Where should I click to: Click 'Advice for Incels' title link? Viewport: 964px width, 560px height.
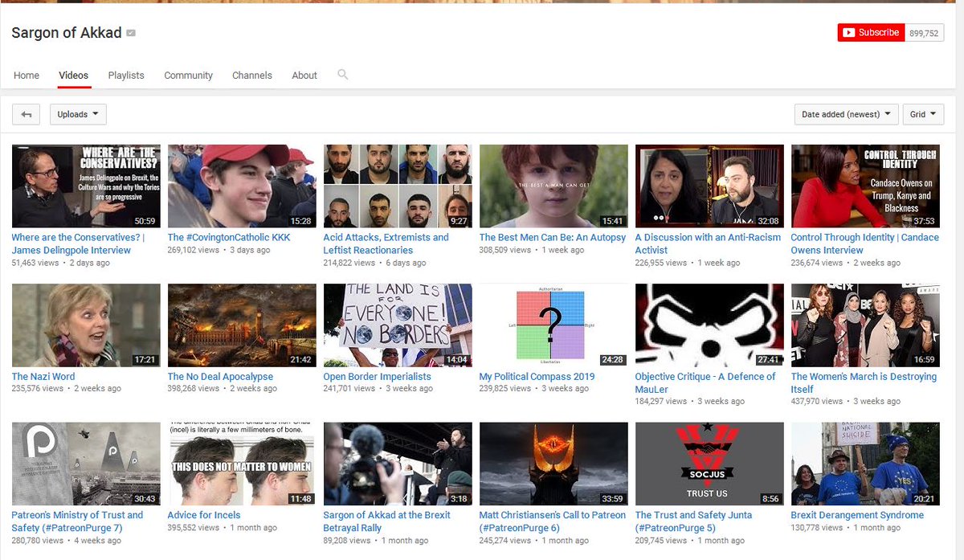coord(204,516)
